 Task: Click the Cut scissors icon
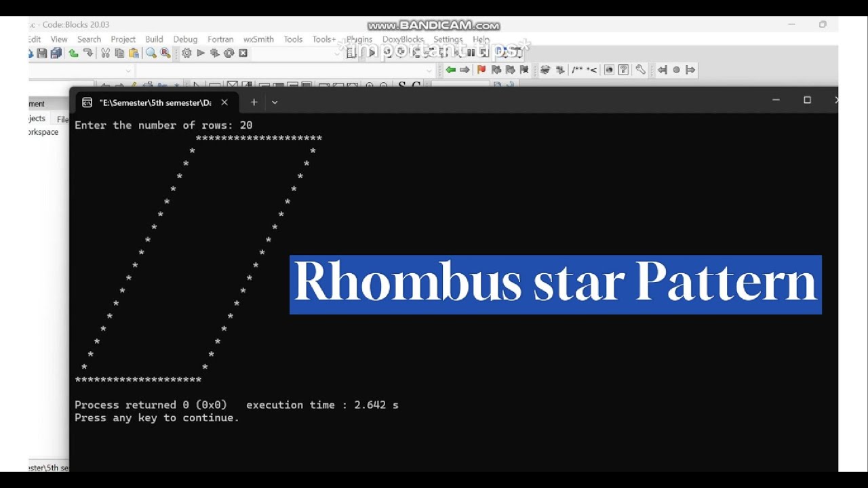click(x=105, y=53)
